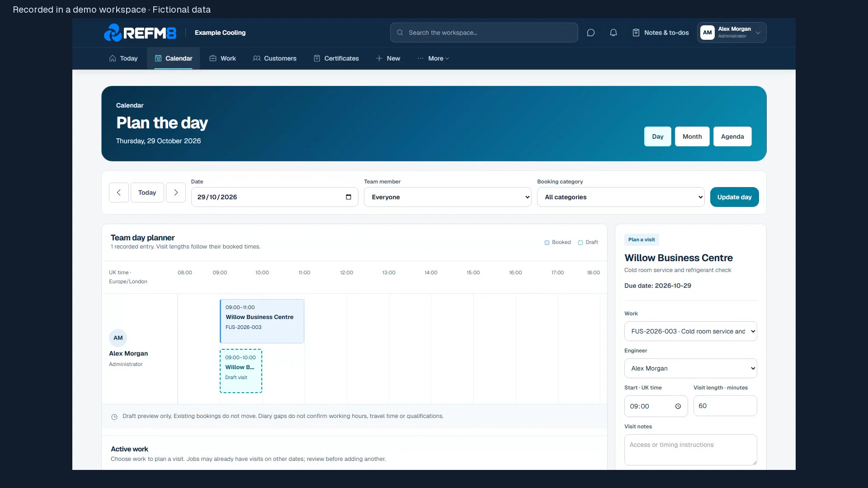Screen dimensions: 868x488
Task: Open Notes & to-dos
Action: (x=660, y=33)
